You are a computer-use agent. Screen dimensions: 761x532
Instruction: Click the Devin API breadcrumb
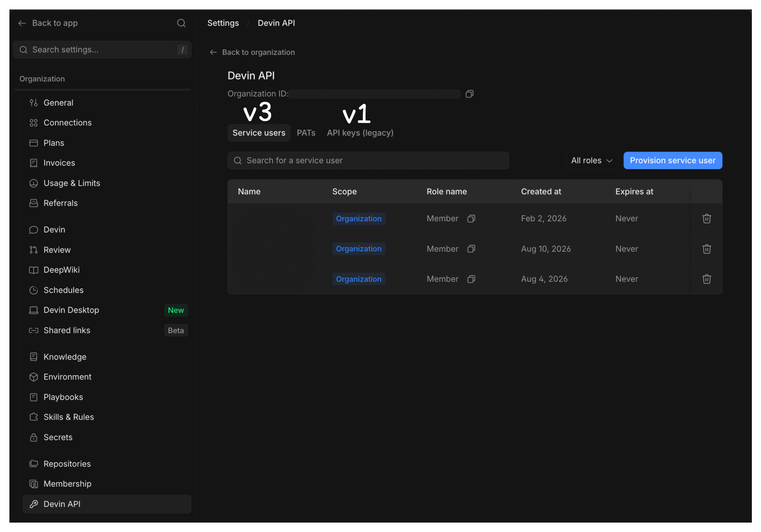(x=276, y=23)
